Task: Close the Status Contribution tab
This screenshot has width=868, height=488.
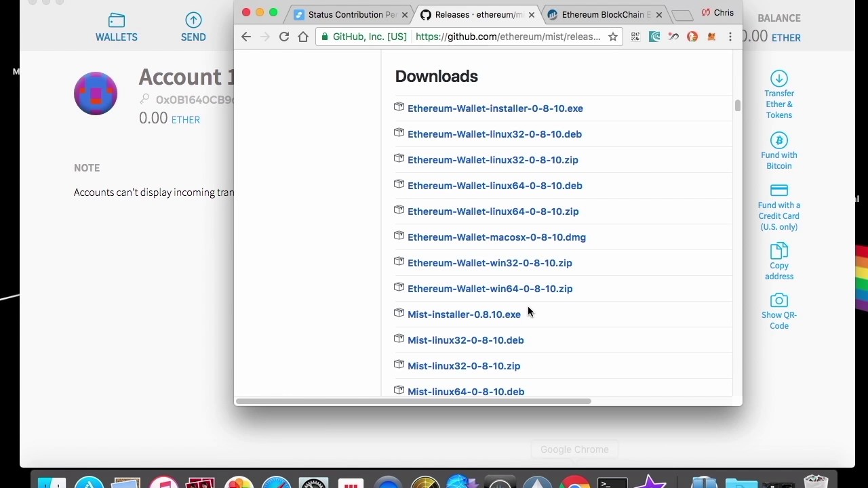Action: (405, 14)
